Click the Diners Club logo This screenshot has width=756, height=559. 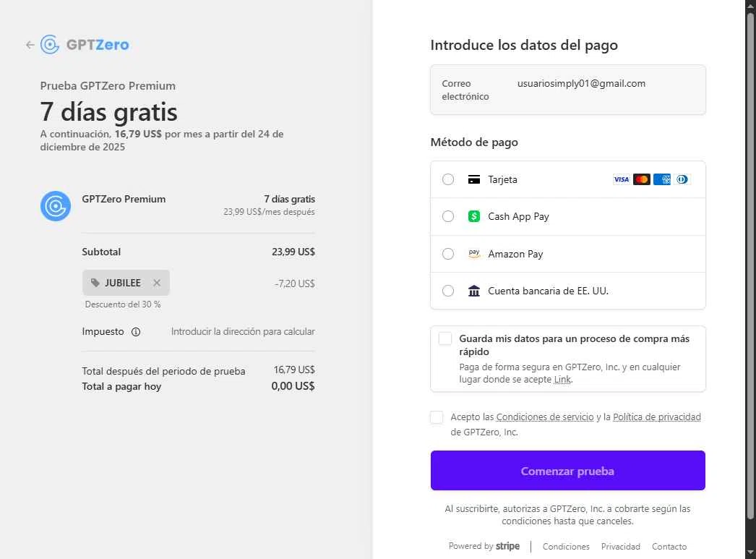(682, 179)
